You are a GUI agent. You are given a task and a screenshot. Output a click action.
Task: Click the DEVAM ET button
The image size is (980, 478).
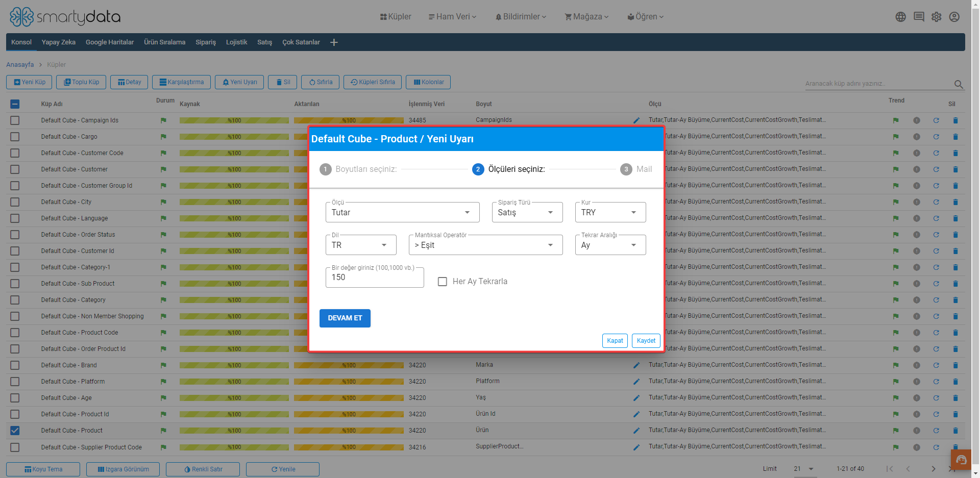pyautogui.click(x=345, y=318)
